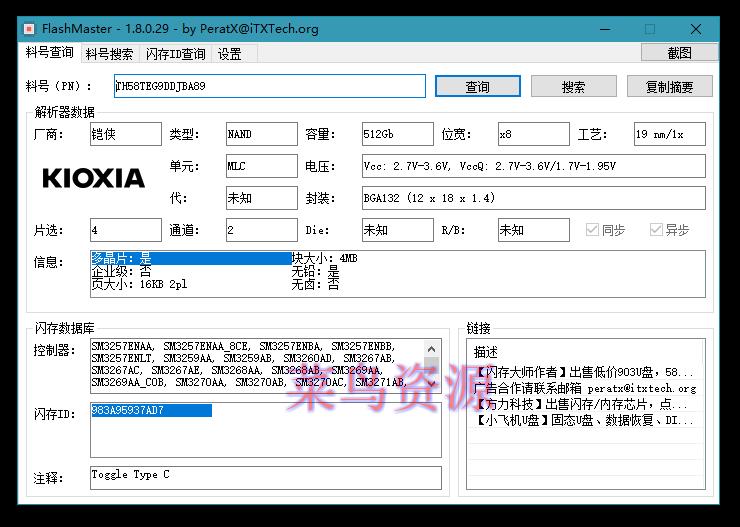Select the 无卤: 否 entry
This screenshot has height=527, width=740.
[315, 284]
